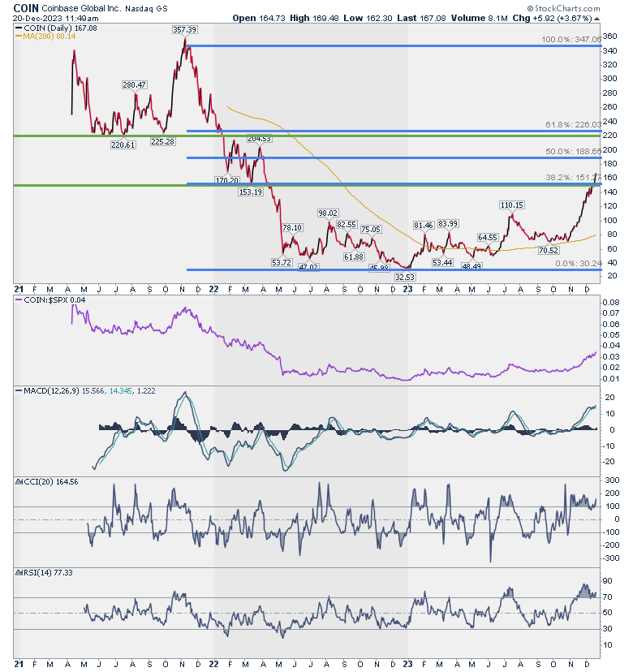Click the 75.05 price label
The height and width of the screenshot is (672, 633).
coord(370,230)
